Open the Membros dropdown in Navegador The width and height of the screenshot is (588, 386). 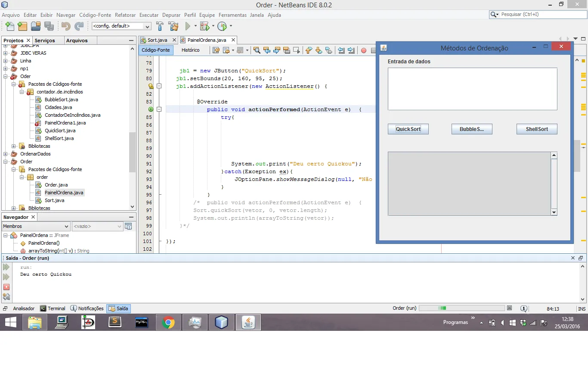[x=36, y=226]
